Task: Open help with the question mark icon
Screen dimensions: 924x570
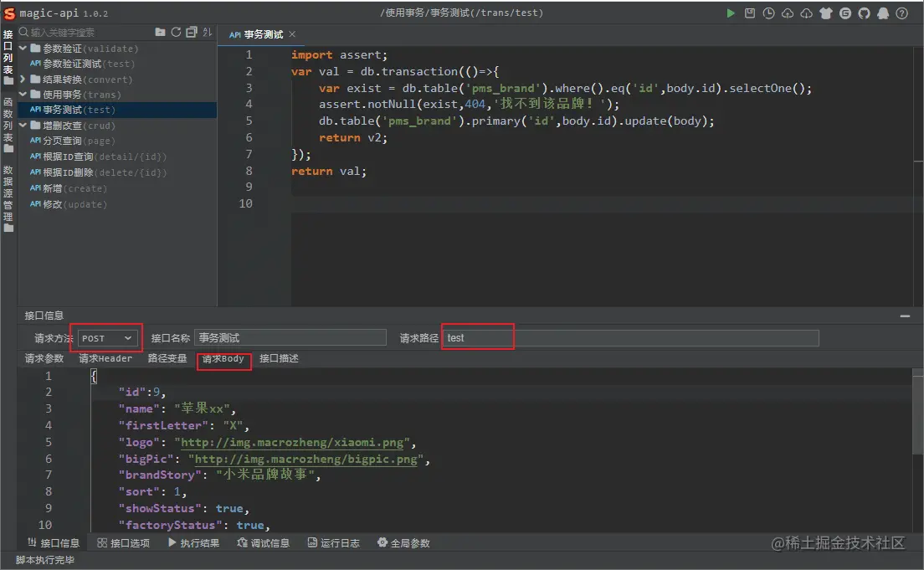Action: click(901, 13)
